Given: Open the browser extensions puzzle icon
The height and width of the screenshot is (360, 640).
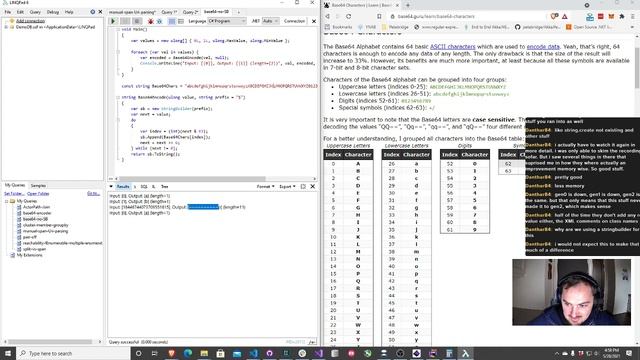Looking at the screenshot, I should click(x=622, y=16).
